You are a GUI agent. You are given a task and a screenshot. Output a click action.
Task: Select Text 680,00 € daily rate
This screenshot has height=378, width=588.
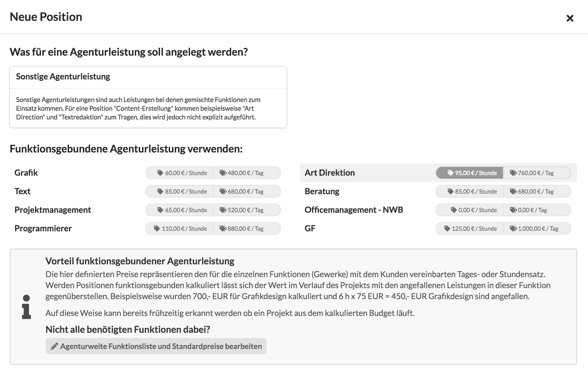pyautogui.click(x=247, y=191)
